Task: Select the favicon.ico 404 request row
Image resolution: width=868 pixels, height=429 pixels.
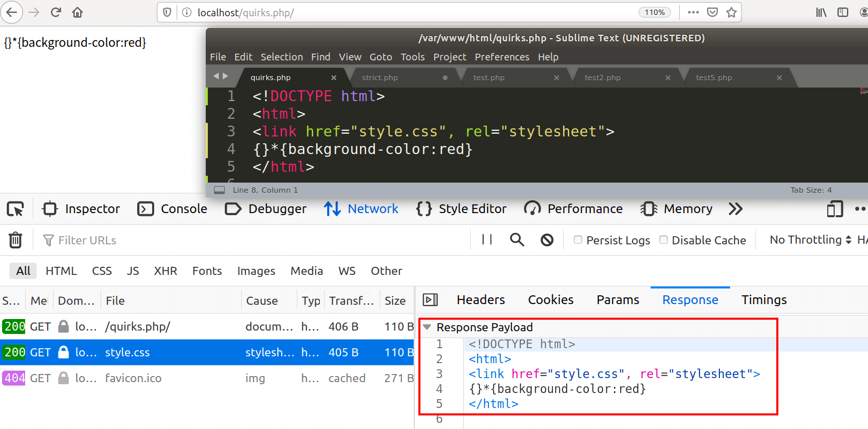Action: tap(207, 378)
